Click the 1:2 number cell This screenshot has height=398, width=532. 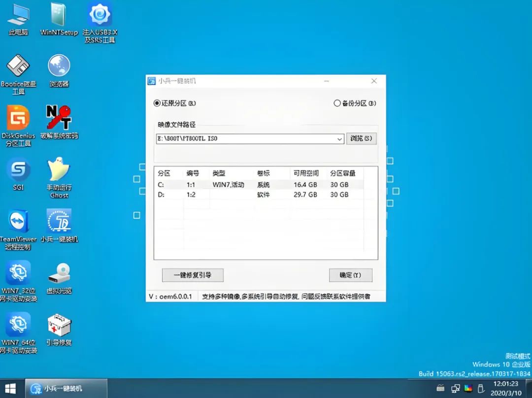pyautogui.click(x=191, y=195)
